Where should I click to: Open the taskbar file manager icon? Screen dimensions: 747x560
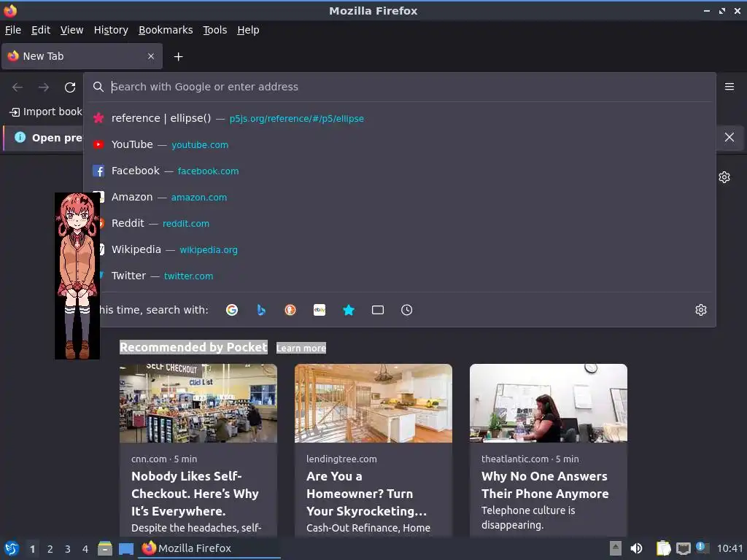(105, 548)
